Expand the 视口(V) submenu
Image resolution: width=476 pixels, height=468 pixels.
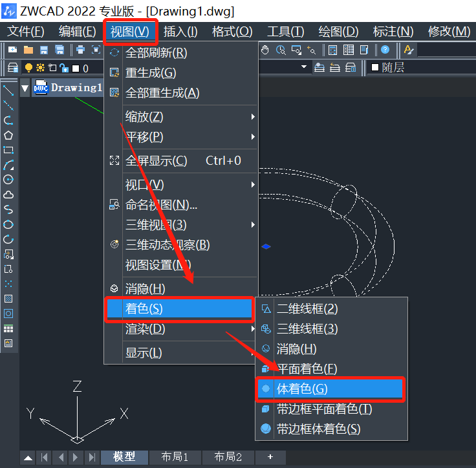[x=181, y=185]
